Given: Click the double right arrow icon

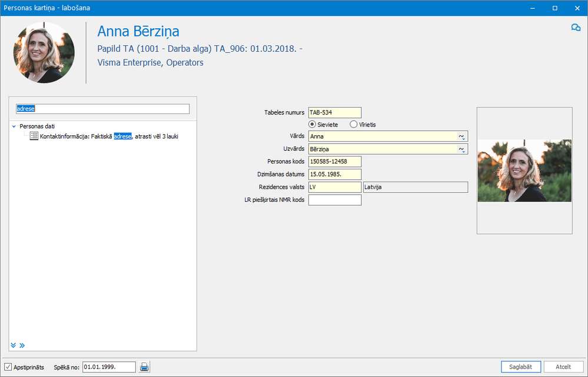Looking at the screenshot, I should [22, 345].
